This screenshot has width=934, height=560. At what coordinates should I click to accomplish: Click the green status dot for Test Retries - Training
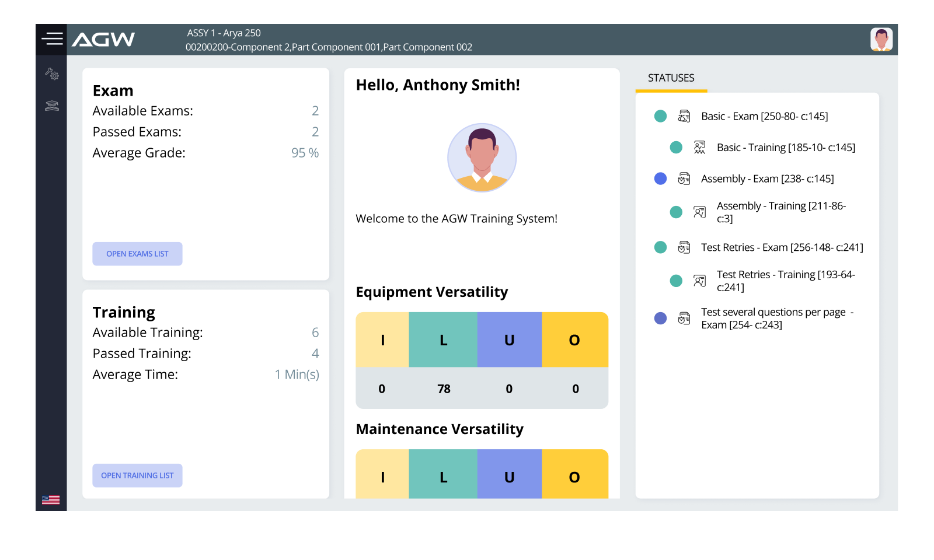click(676, 281)
